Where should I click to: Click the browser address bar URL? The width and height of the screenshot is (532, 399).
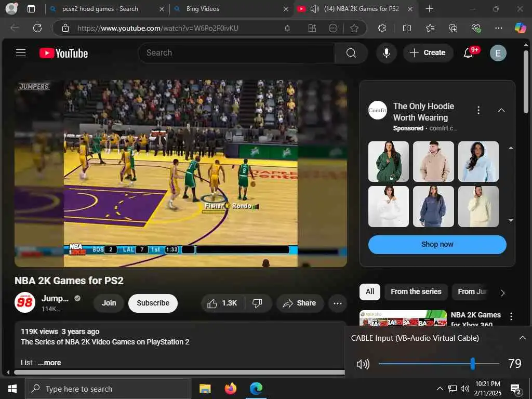[x=158, y=28]
